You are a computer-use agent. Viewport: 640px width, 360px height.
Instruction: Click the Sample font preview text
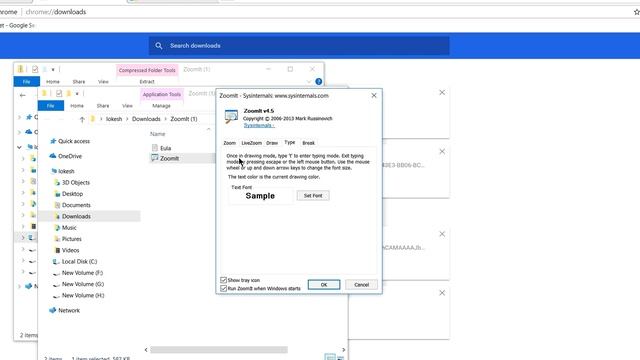(x=260, y=196)
